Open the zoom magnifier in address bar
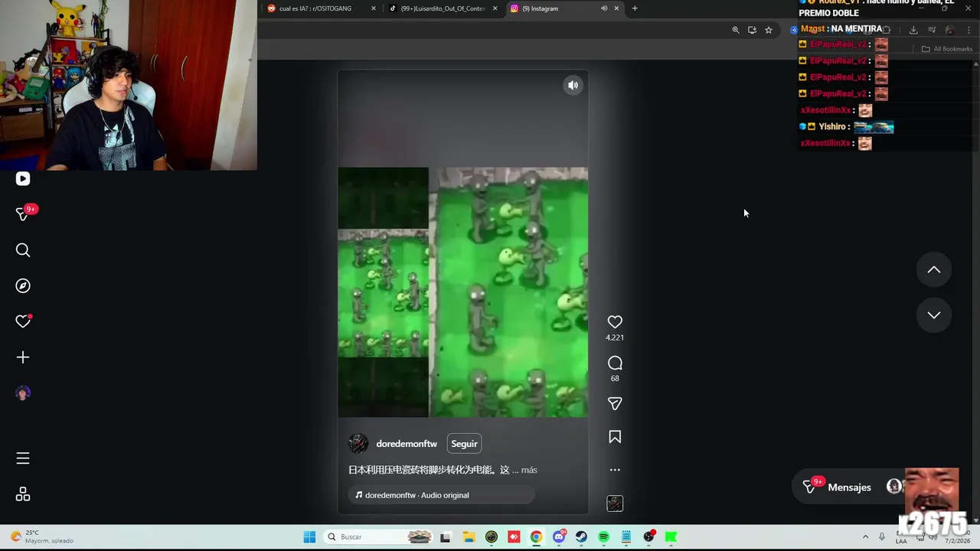This screenshot has width=980, height=551. (736, 30)
